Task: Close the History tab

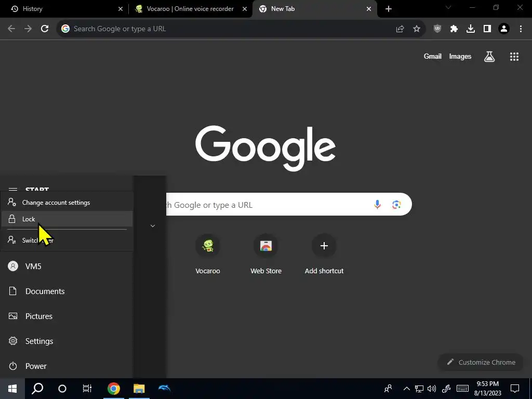Action: [121, 9]
